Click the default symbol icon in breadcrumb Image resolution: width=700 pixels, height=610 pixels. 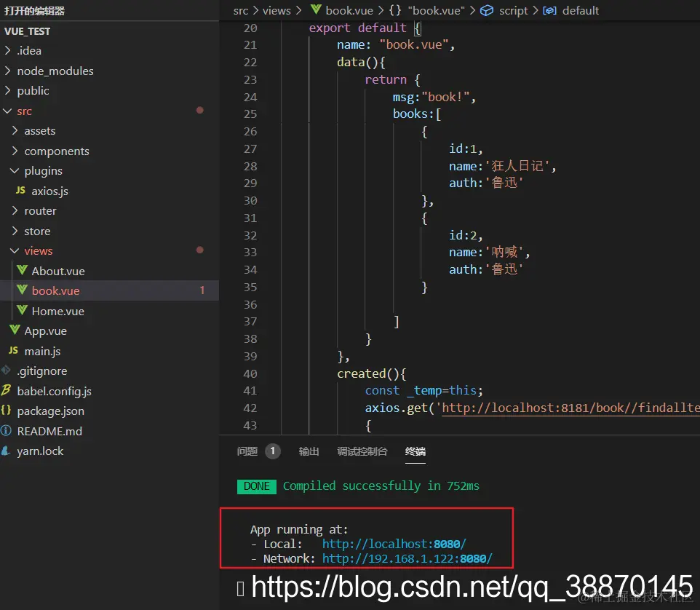549,10
